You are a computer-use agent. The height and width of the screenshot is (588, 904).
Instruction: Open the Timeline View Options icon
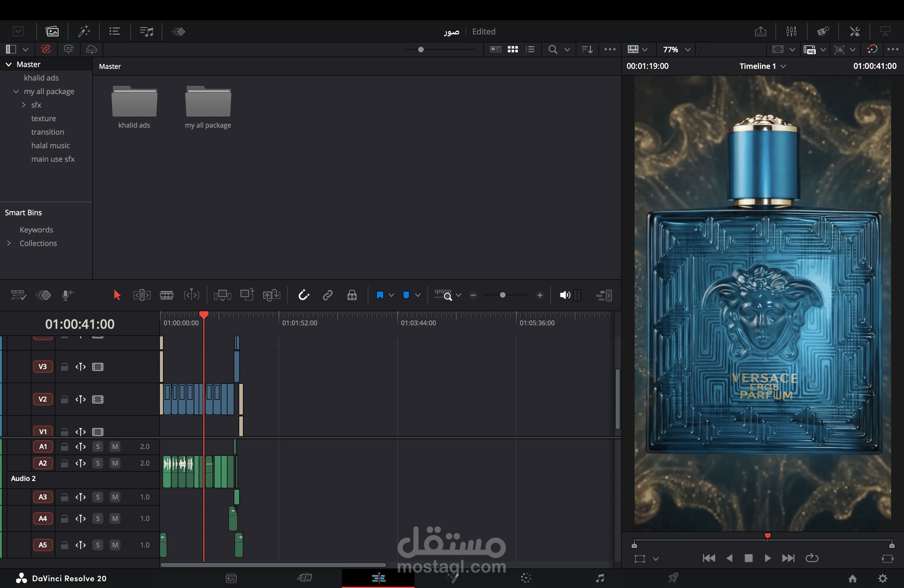click(x=18, y=295)
